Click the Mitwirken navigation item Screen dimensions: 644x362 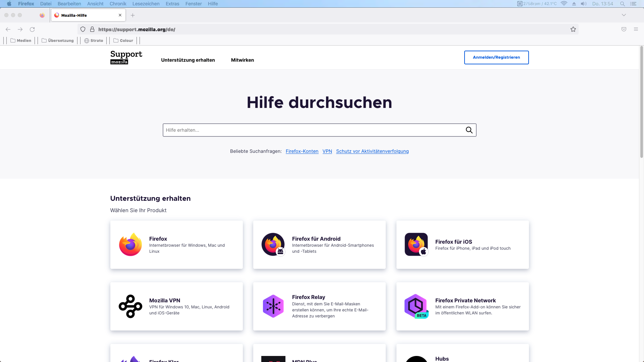(243, 60)
